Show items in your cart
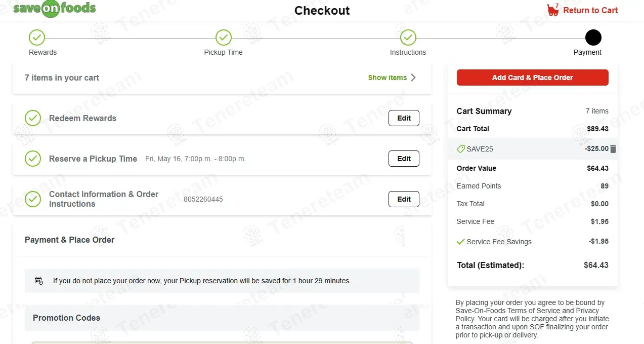Viewport: 644px width, 344px height. (387, 78)
